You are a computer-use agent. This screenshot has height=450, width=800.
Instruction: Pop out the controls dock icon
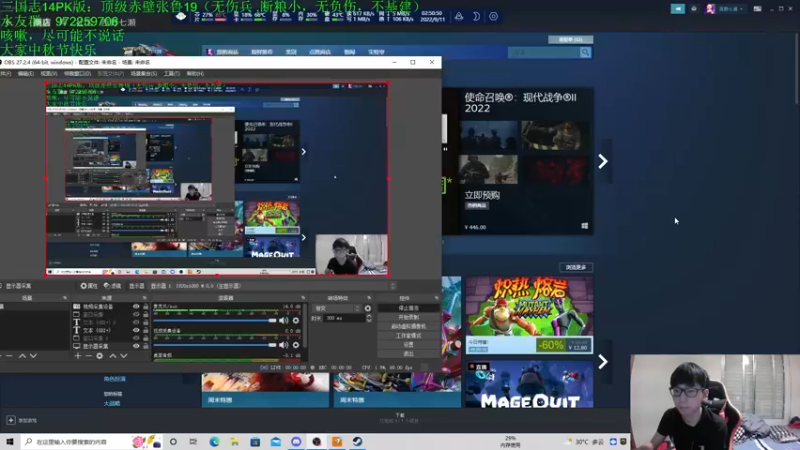pos(436,298)
